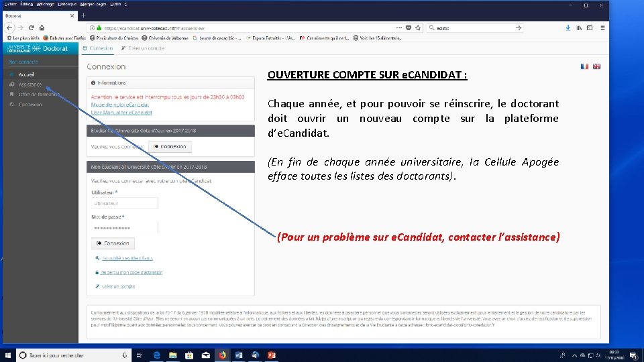This screenshot has width=644, height=362.
Task: Click the Connexion button below password
Action: coord(113,243)
